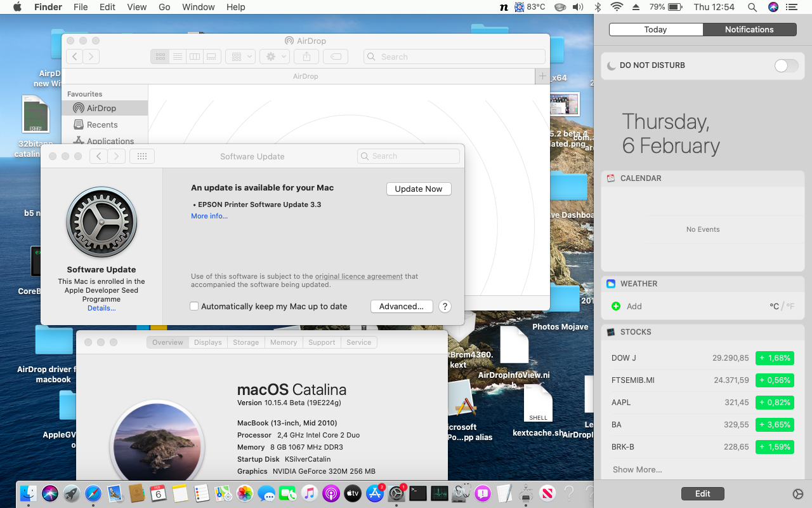
Task: Open Music app in the Dock
Action: [310, 493]
